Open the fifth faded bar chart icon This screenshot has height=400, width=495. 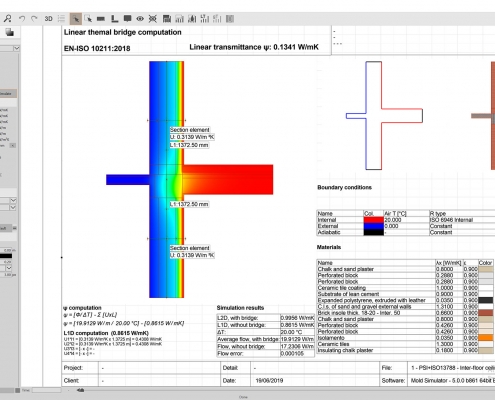click(x=217, y=19)
